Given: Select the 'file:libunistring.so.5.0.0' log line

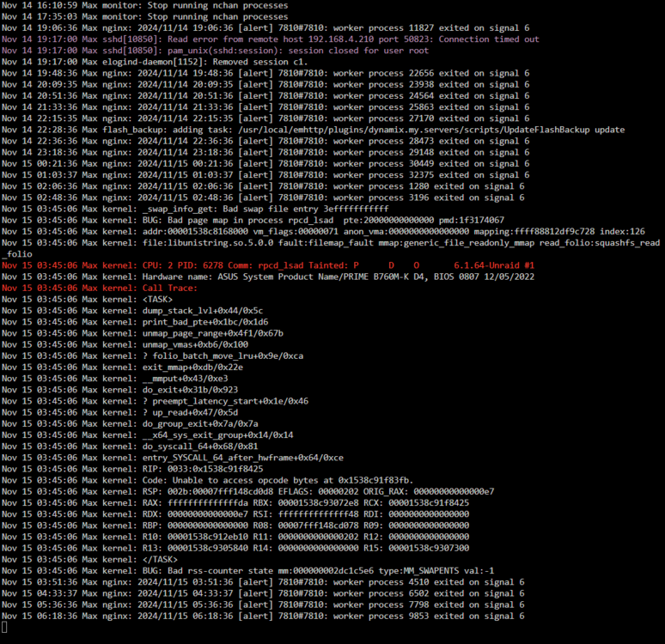Looking at the screenshot, I should (331, 248).
